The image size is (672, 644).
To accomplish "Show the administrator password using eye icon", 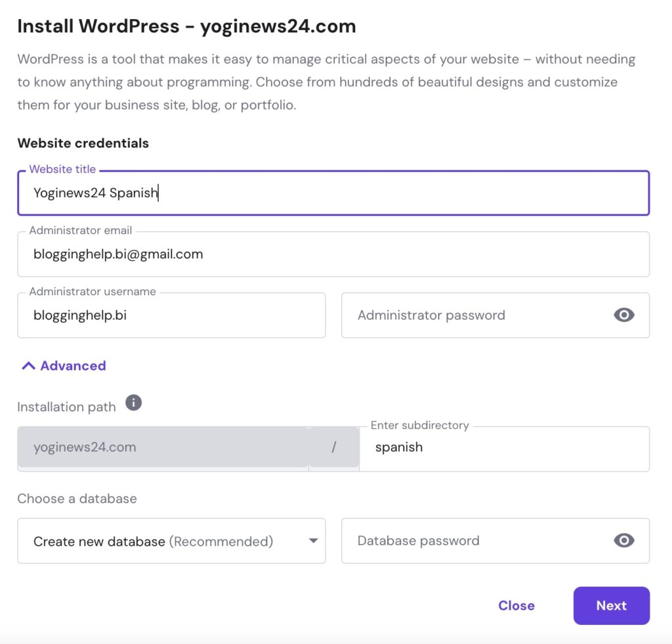I will point(623,315).
